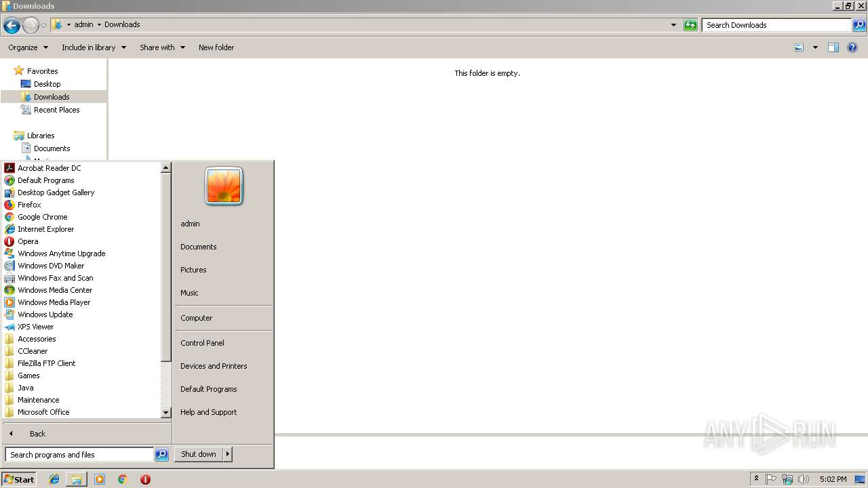Click the Search Downloads field
868x488 pixels.
pos(776,25)
